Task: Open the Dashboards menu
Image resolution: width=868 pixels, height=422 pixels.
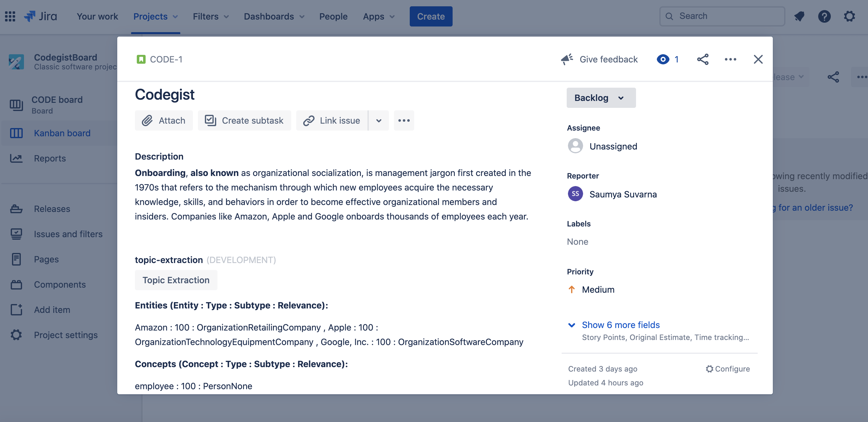Action: [274, 16]
